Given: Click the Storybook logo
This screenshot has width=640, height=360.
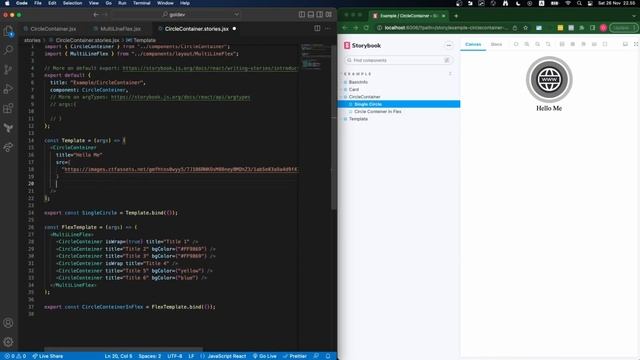Looking at the screenshot, I should [x=362, y=45].
